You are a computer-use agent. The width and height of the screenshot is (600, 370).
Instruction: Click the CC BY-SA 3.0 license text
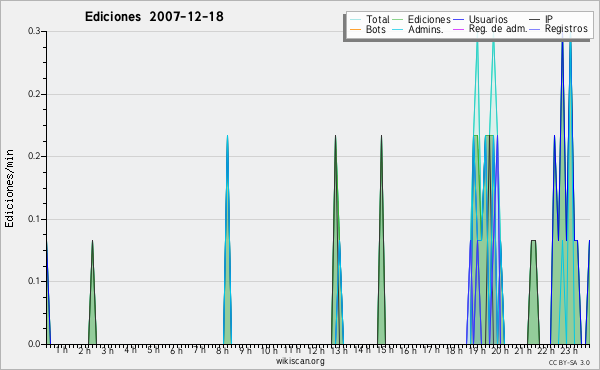click(569, 362)
